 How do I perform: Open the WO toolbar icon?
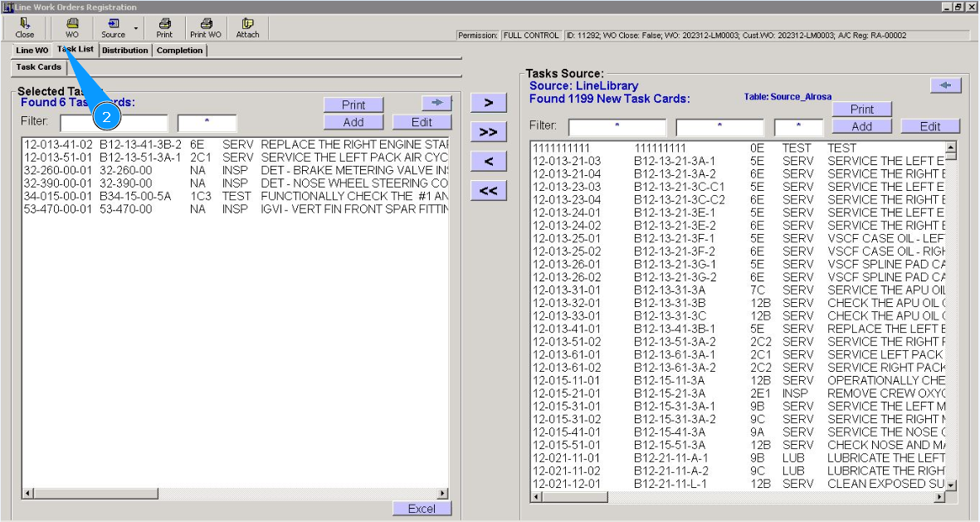pos(72,28)
